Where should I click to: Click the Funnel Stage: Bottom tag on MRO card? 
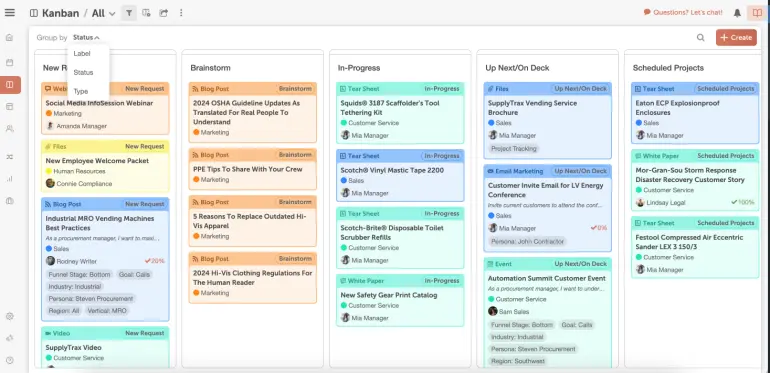(x=80, y=274)
